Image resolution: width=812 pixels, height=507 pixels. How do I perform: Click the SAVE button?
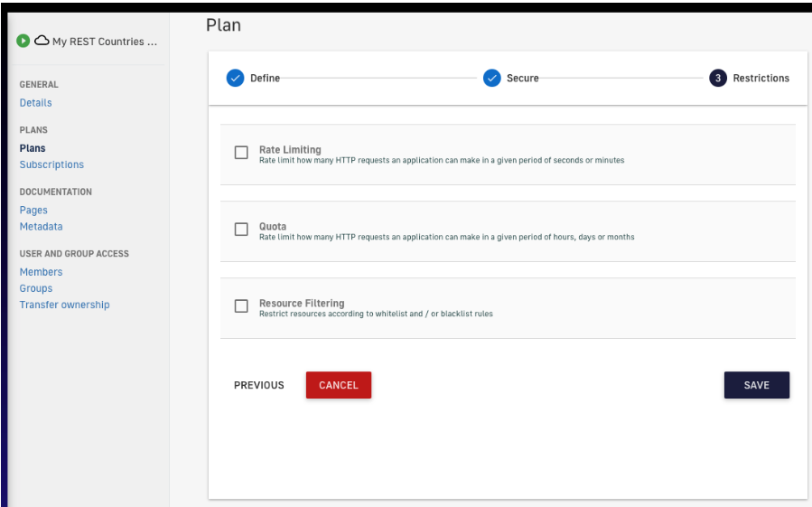[756, 385]
